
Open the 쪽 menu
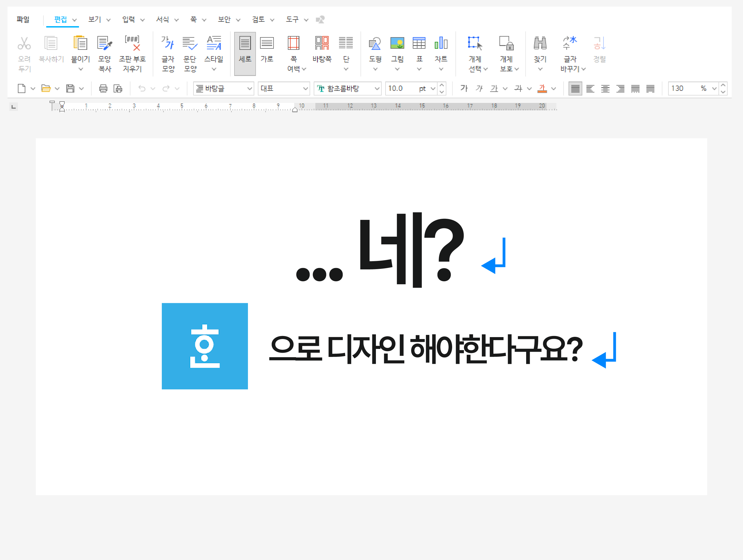point(193,20)
